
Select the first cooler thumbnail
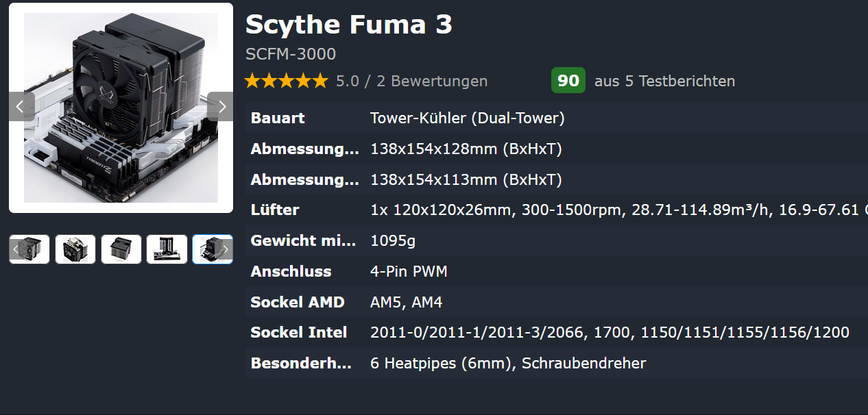29,249
